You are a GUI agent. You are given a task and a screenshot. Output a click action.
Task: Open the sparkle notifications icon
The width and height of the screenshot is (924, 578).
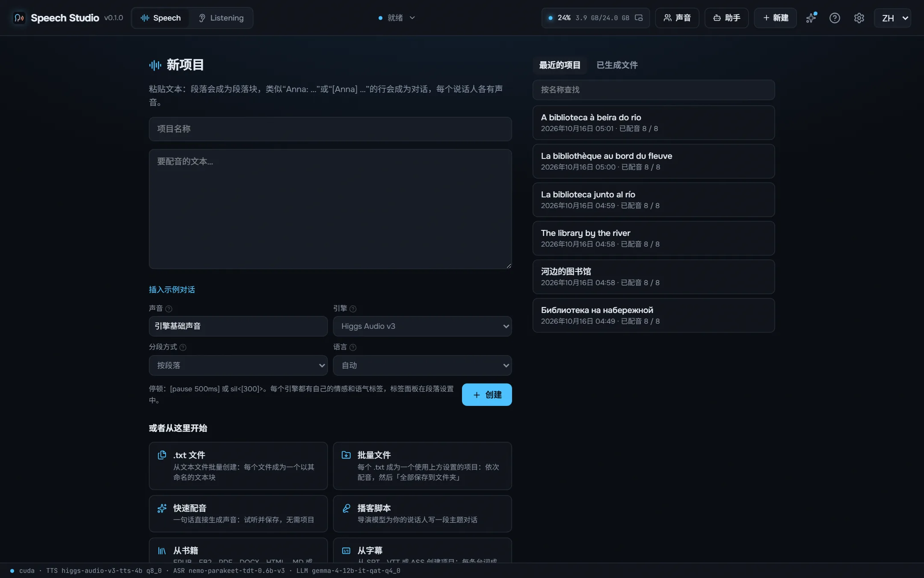[811, 18]
